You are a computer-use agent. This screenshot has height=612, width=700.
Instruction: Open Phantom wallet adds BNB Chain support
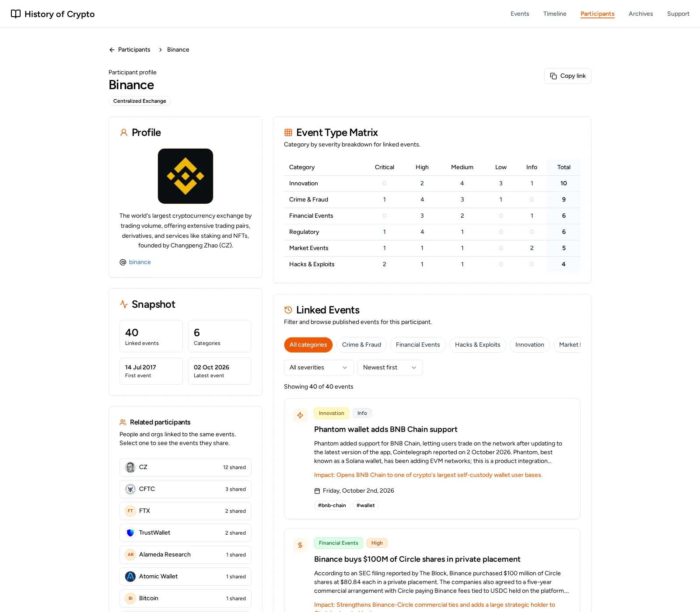385,430
